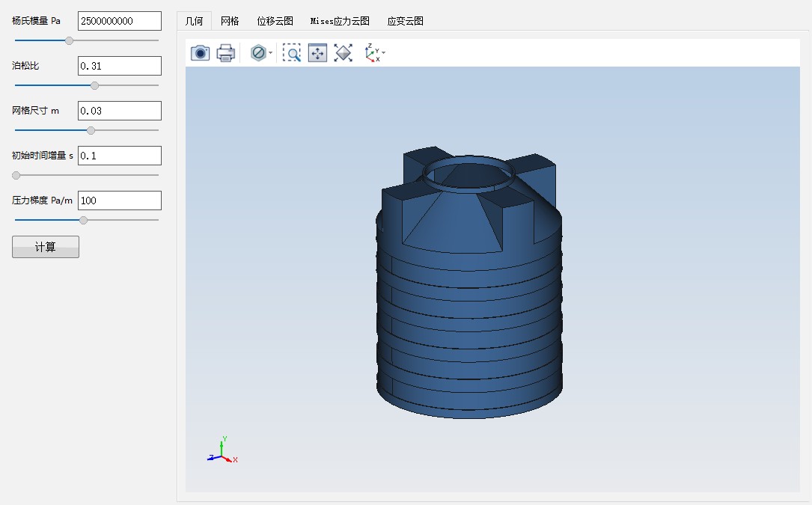Screen dimensions: 812x505
Task: Open the rendering style dropdown arrow
Action: (270, 53)
